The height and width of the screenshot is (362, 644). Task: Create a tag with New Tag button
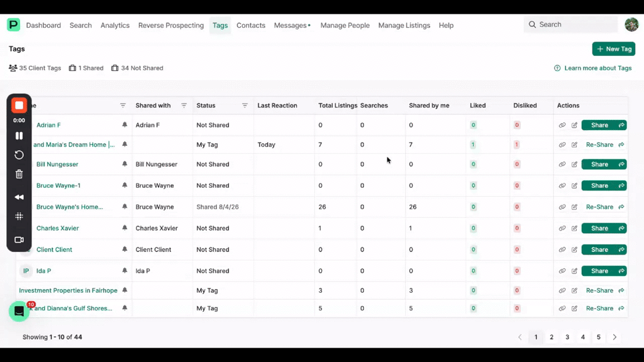click(x=614, y=49)
